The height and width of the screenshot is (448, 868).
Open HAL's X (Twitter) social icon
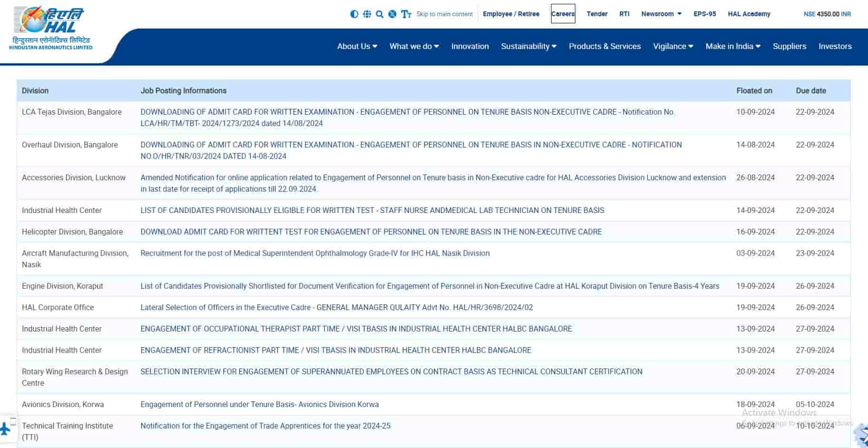point(392,14)
